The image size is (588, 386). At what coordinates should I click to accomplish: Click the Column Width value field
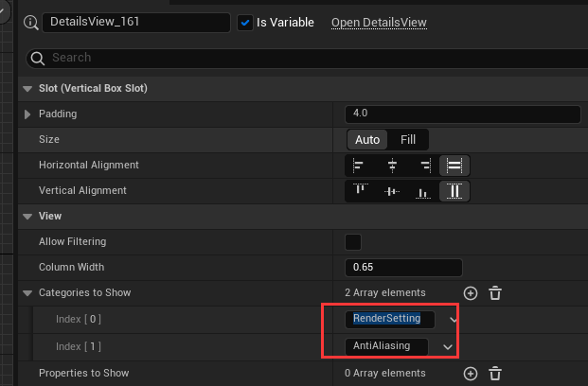pos(403,268)
